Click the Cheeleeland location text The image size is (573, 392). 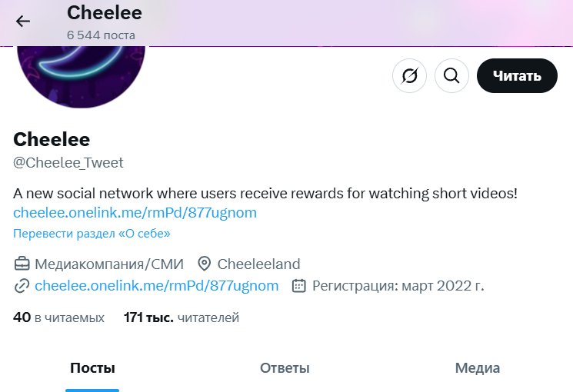258,264
